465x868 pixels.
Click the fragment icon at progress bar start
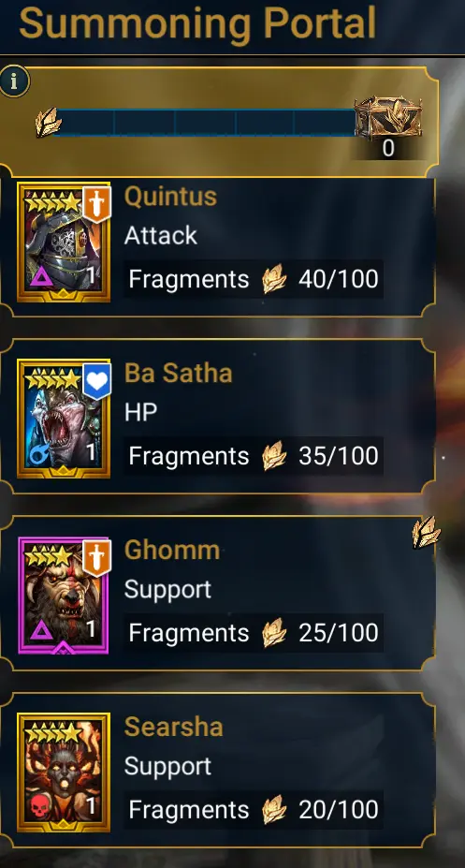click(47, 122)
